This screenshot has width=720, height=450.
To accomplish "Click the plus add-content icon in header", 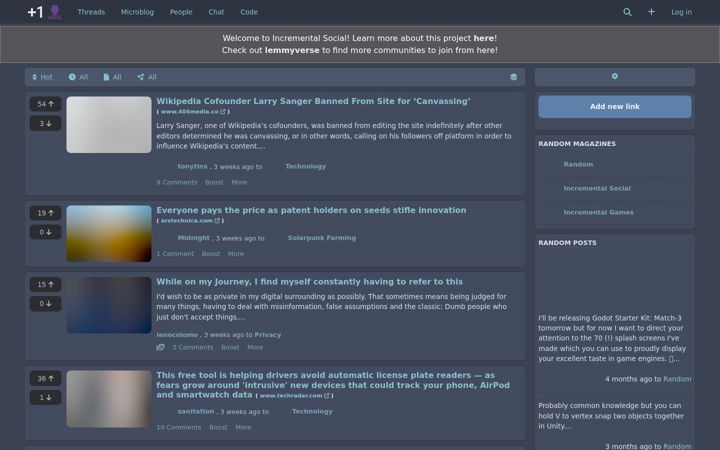I will (x=651, y=12).
